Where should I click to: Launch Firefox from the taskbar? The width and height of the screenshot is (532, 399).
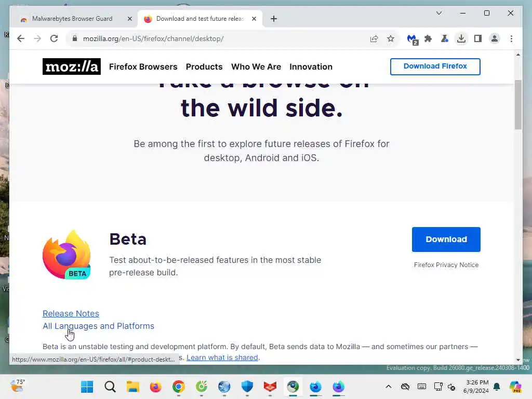coord(156,387)
